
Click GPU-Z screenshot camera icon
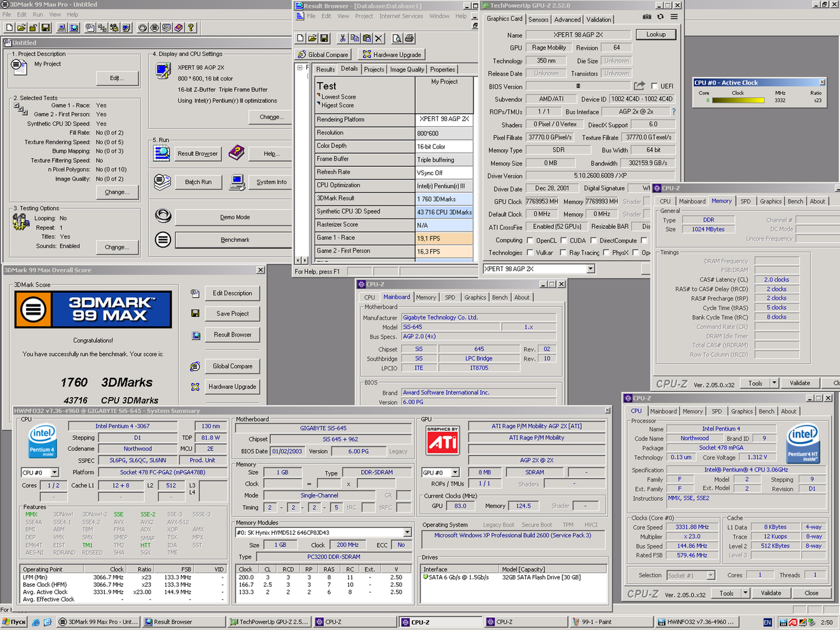[647, 17]
